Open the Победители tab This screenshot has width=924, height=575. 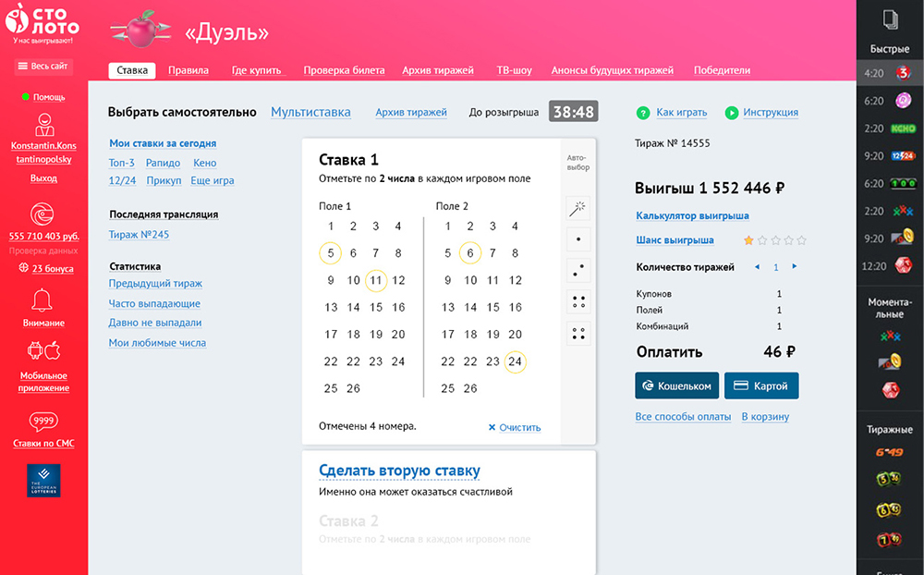click(x=722, y=70)
